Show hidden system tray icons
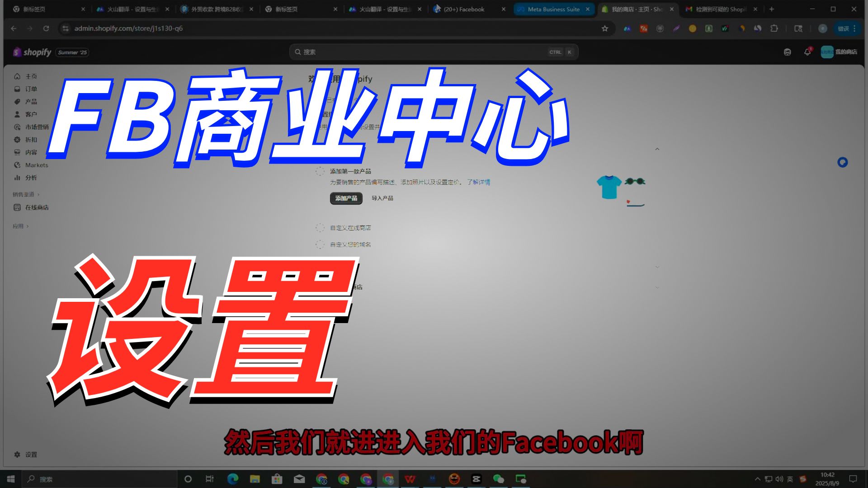The height and width of the screenshot is (488, 868). (x=757, y=479)
